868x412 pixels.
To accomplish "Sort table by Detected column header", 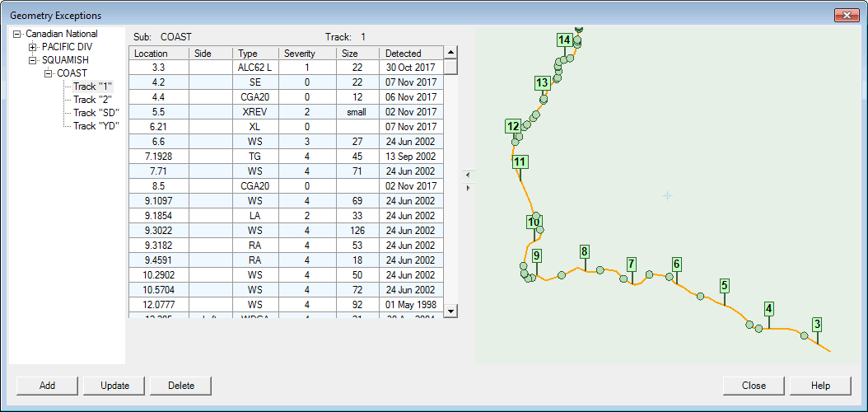I will (x=410, y=54).
